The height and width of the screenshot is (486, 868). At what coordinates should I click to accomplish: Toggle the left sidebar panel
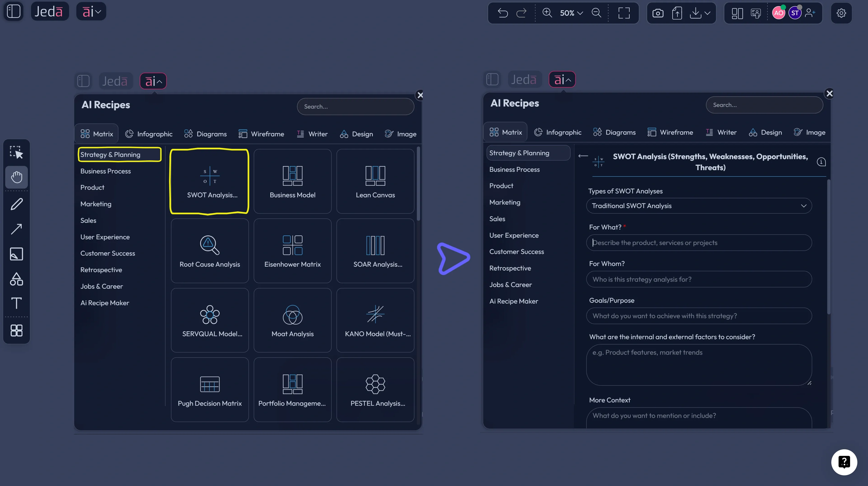click(x=13, y=11)
